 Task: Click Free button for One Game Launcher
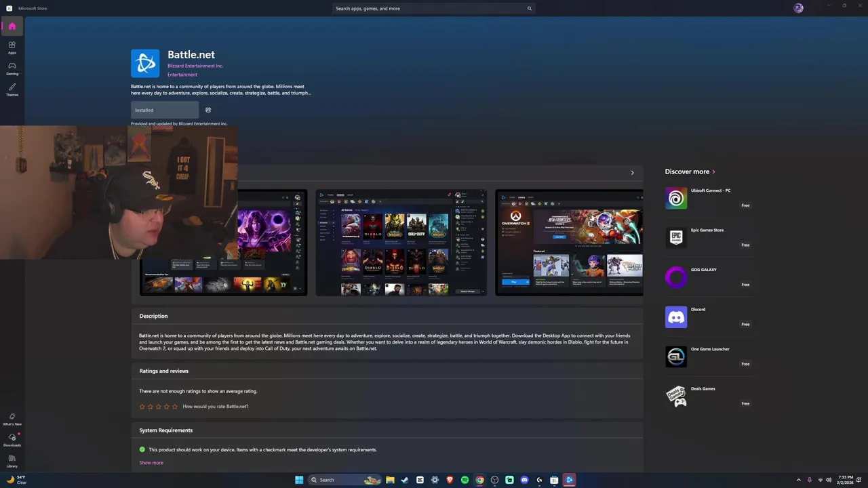click(745, 364)
